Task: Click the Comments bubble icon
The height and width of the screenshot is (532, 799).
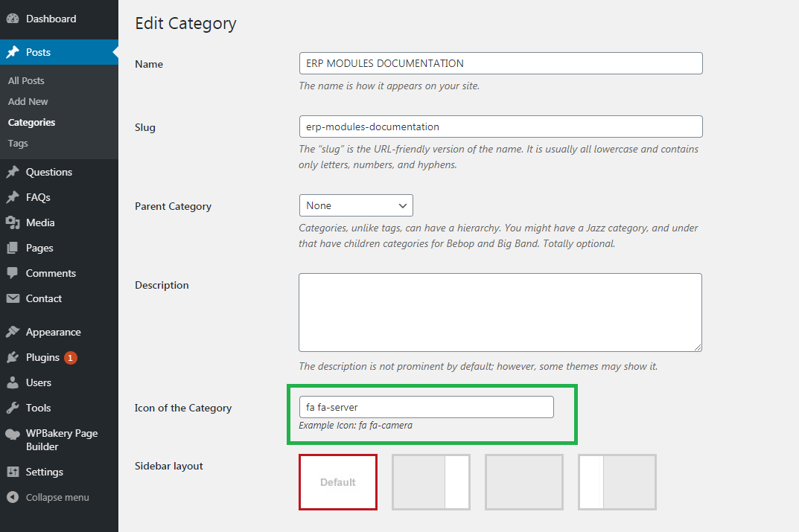Action: [13, 273]
